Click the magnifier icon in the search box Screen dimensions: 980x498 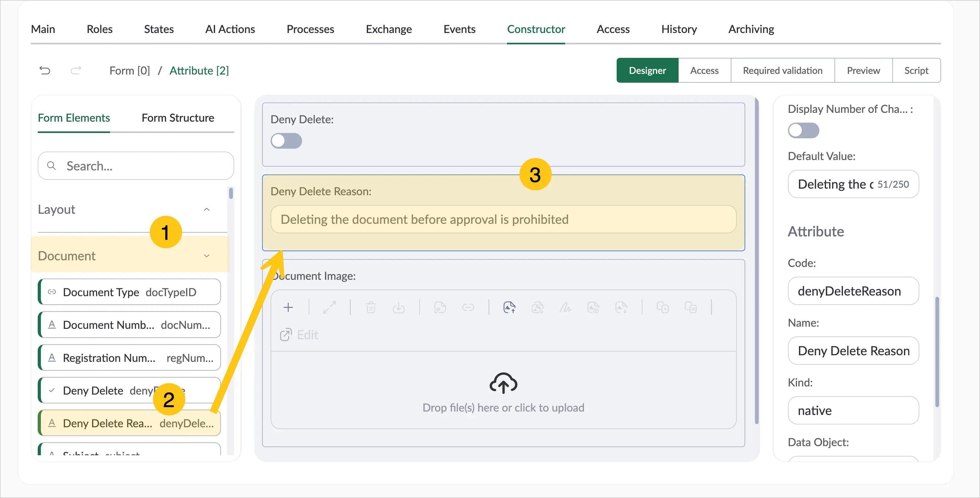pos(51,165)
